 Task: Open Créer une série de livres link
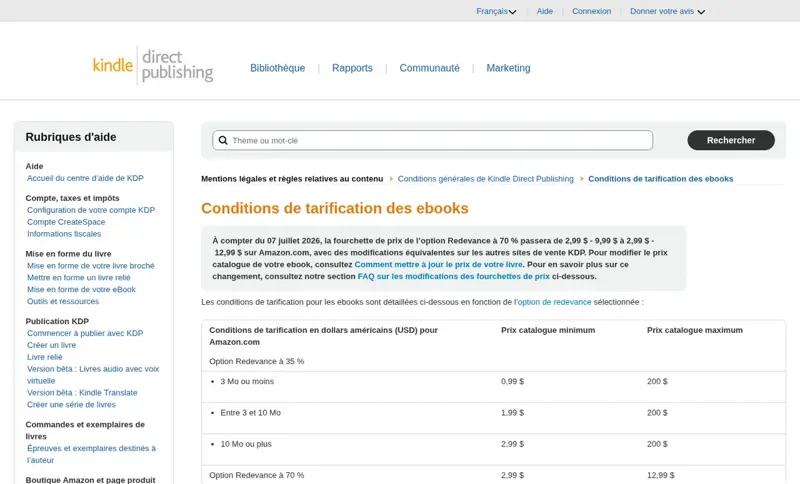(71, 404)
